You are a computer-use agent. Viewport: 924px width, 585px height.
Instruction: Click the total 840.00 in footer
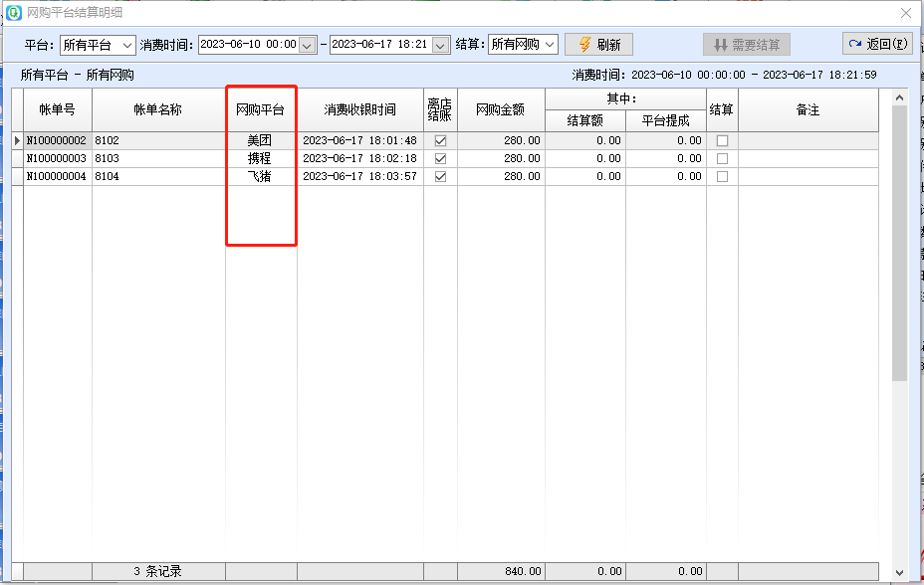(523, 571)
